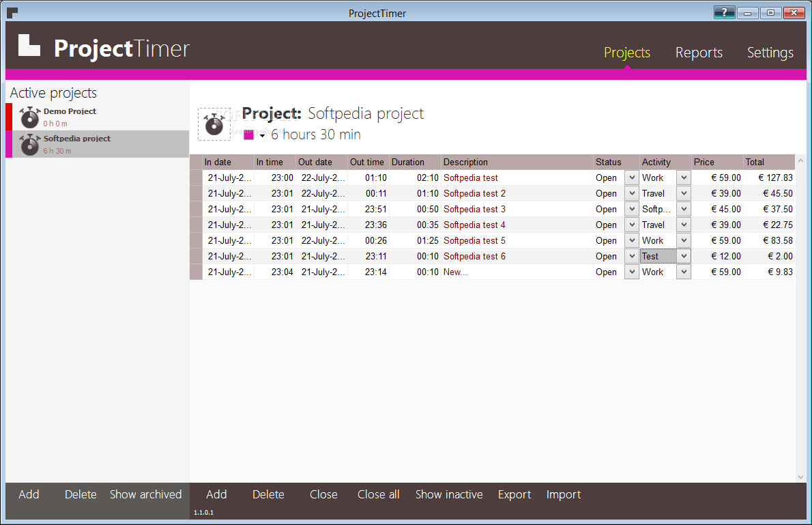Import time entries

(x=564, y=494)
